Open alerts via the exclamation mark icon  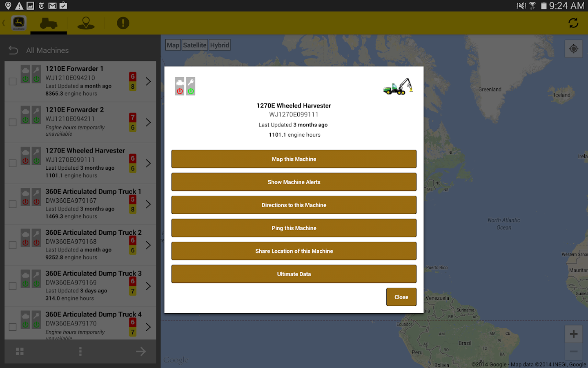123,23
